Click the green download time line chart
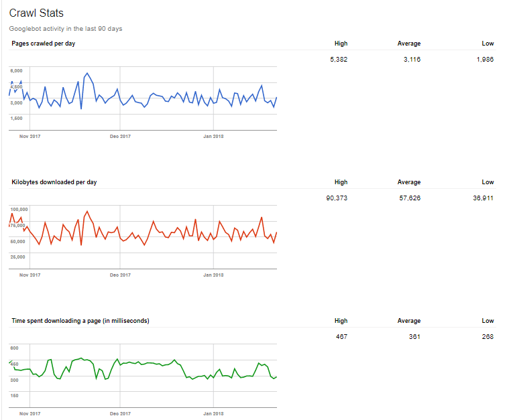This screenshot has width=507, height=420. (x=143, y=376)
